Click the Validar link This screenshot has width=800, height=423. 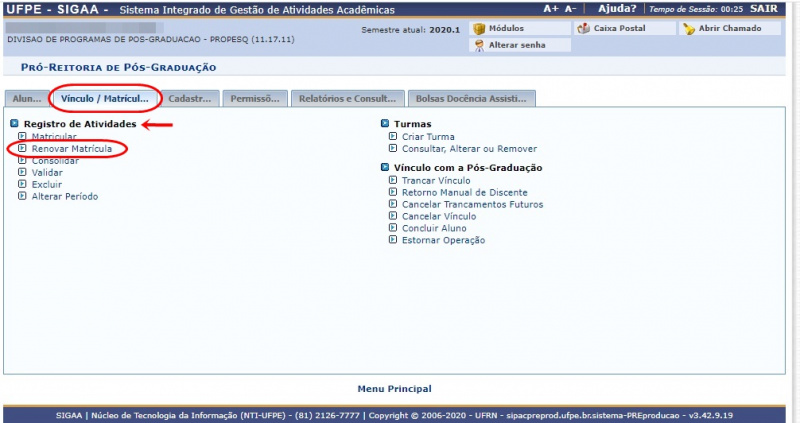[47, 172]
